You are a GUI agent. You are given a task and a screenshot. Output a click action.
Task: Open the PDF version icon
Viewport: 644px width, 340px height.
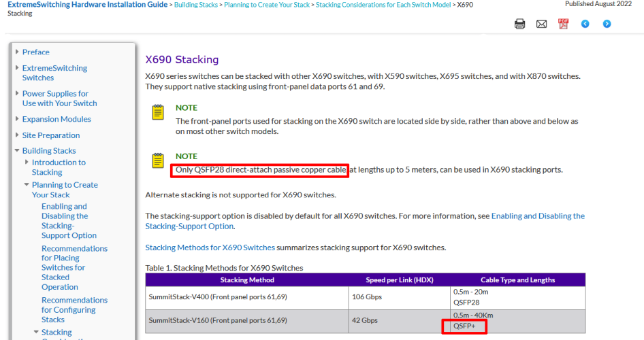pos(563,24)
